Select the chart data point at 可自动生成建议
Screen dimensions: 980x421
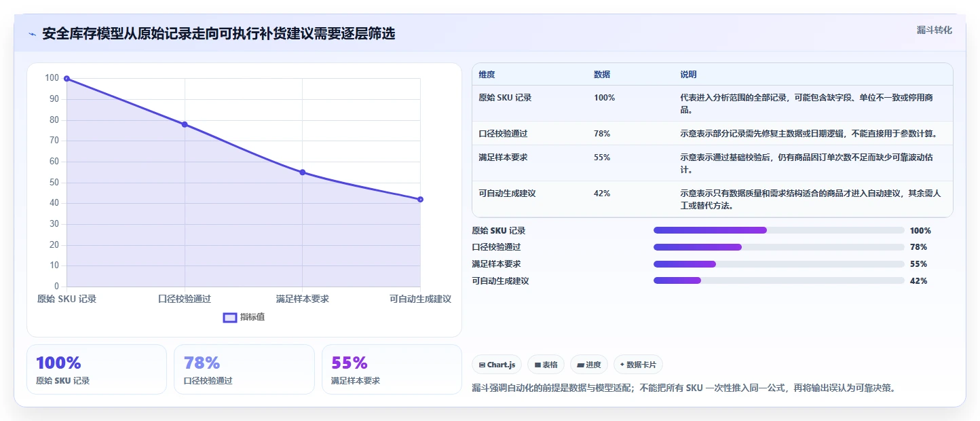421,199
